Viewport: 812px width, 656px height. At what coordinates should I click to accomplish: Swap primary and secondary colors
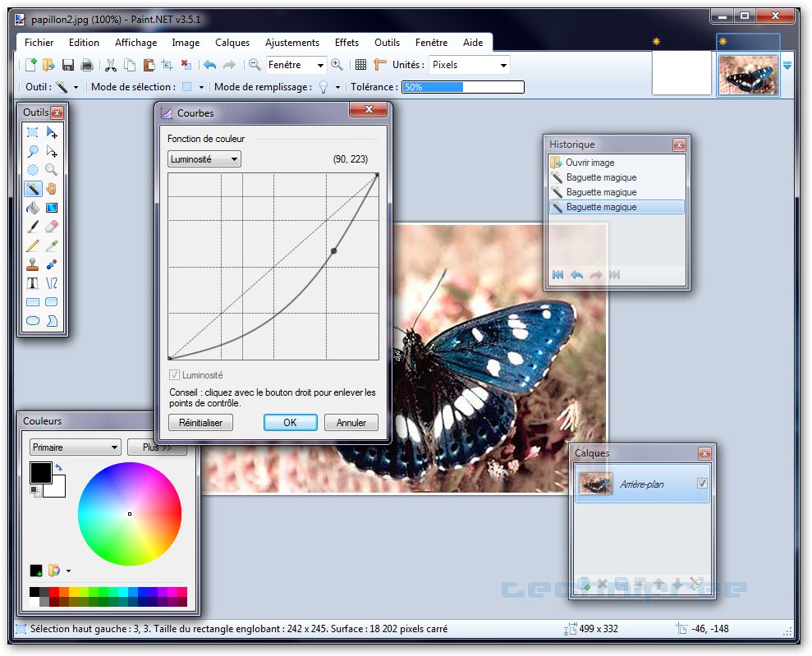(x=59, y=468)
